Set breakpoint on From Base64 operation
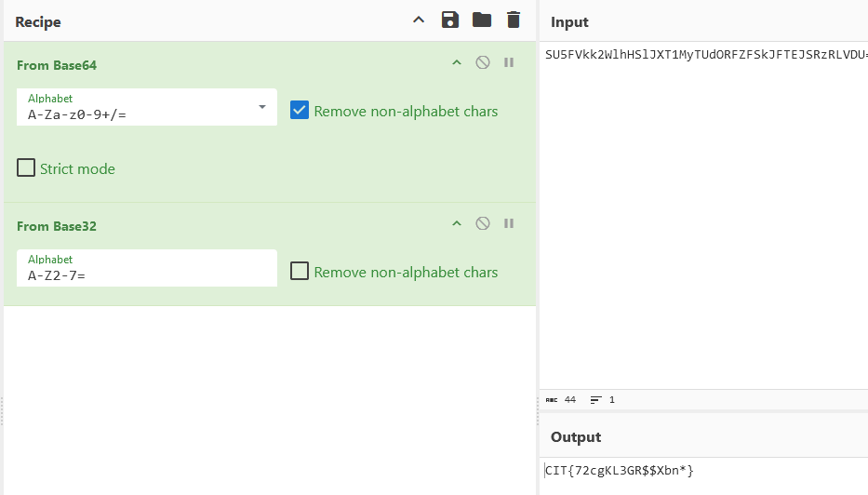This screenshot has width=868, height=495. point(509,62)
